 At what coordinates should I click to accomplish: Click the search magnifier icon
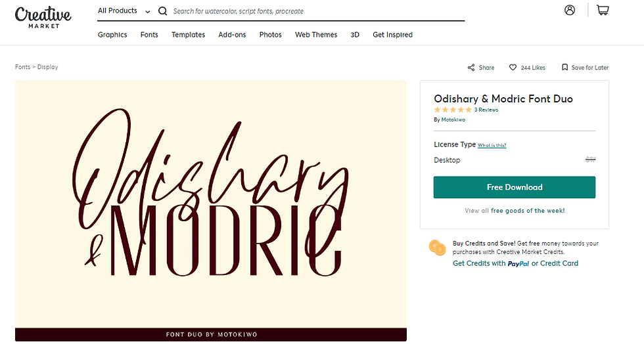(163, 11)
